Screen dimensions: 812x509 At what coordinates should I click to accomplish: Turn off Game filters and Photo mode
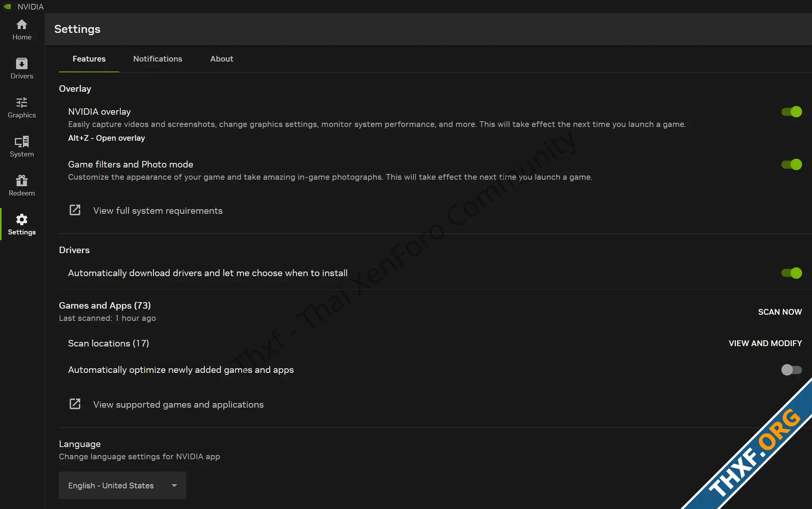click(791, 164)
